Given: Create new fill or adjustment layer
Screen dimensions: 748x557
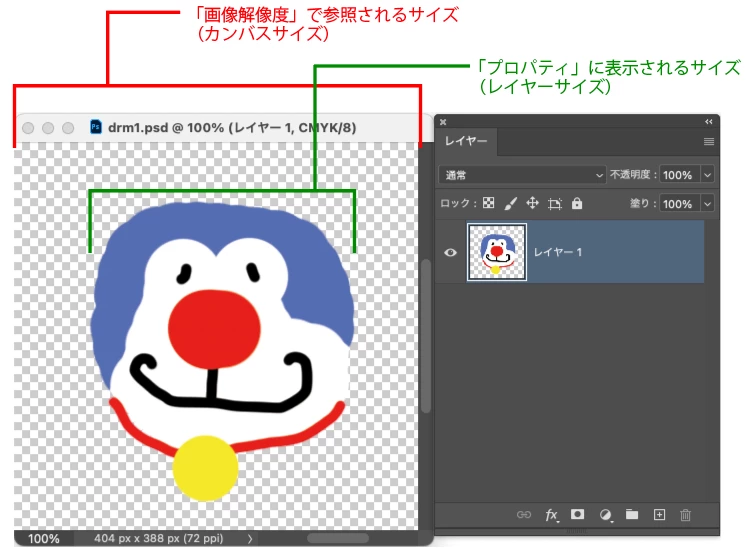Looking at the screenshot, I should tap(605, 515).
